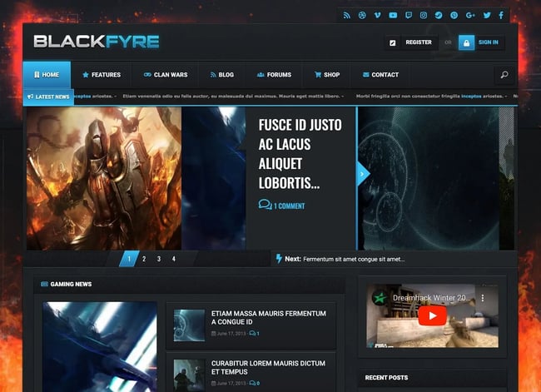Open the Google Plus social icon

click(470, 15)
